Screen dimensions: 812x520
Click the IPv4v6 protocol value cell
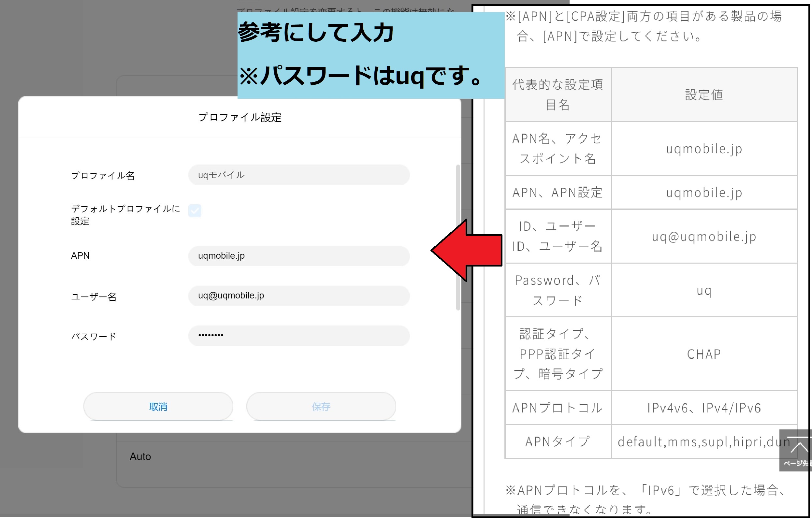[x=704, y=408]
